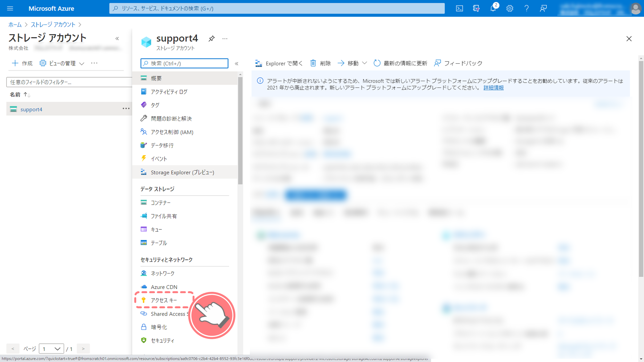The image size is (644, 362).
Task: Open the notifications bell
Action: pyautogui.click(x=493, y=8)
